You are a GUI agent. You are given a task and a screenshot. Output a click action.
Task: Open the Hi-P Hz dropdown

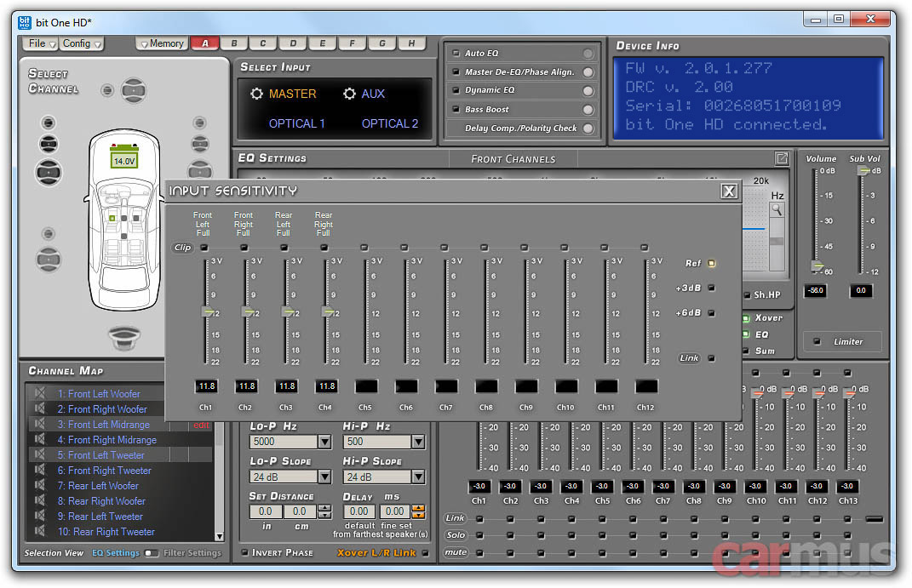[x=417, y=442]
